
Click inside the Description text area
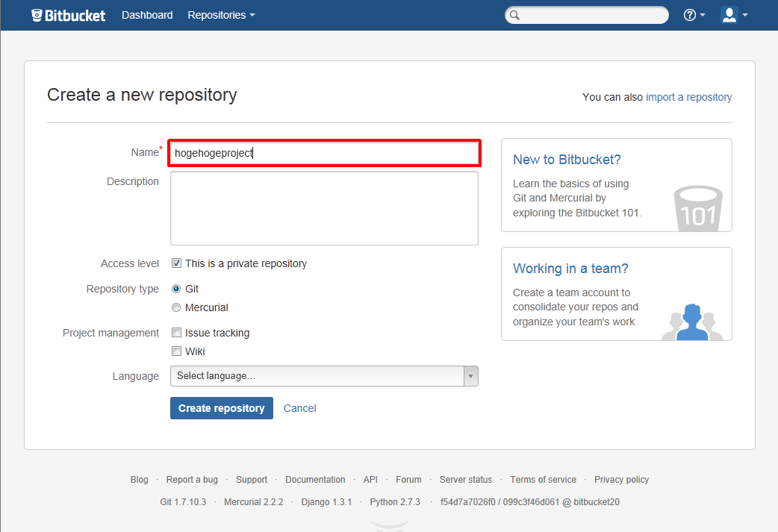pyautogui.click(x=324, y=208)
